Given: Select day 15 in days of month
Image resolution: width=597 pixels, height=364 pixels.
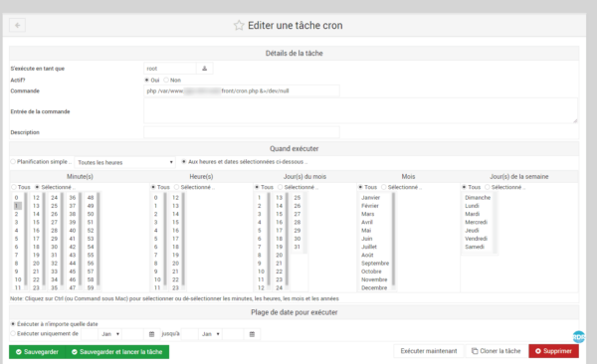Looking at the screenshot, I should tap(279, 214).
